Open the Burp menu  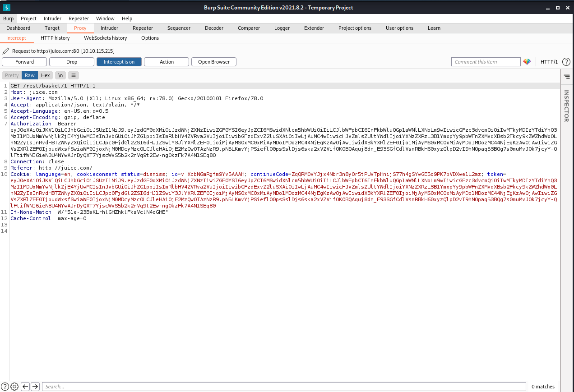coord(8,18)
